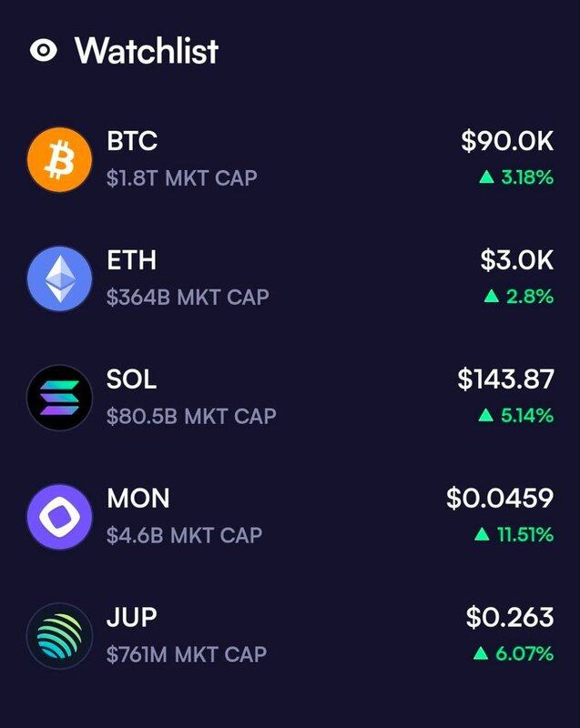Select the BTC ticker label
Screen dimensions: 580x728
(132, 142)
